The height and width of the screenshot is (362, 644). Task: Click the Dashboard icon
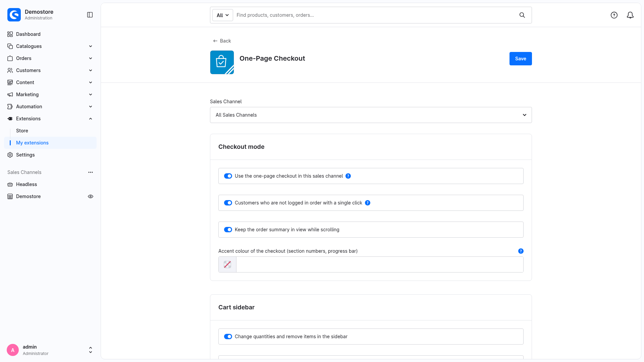10,34
